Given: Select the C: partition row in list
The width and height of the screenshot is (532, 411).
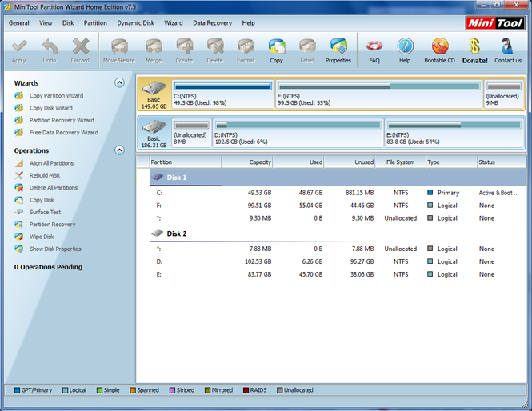Looking at the screenshot, I should [x=338, y=193].
